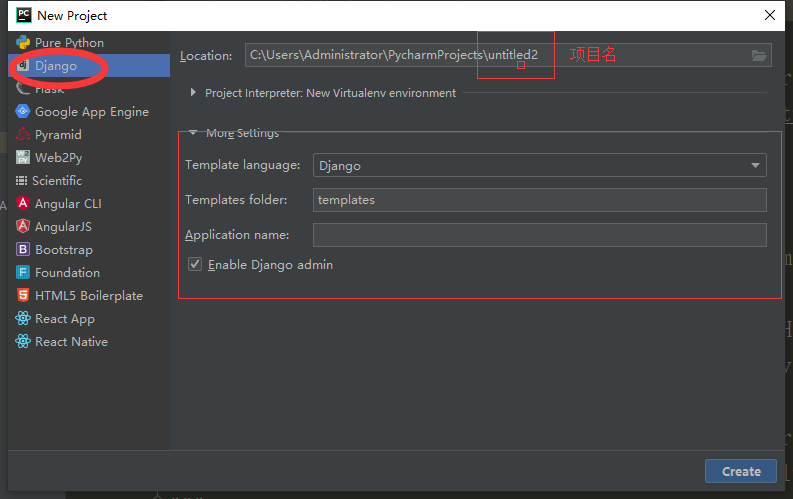Select the React Native atom icon
This screenshot has height=499, width=793.
[23, 341]
